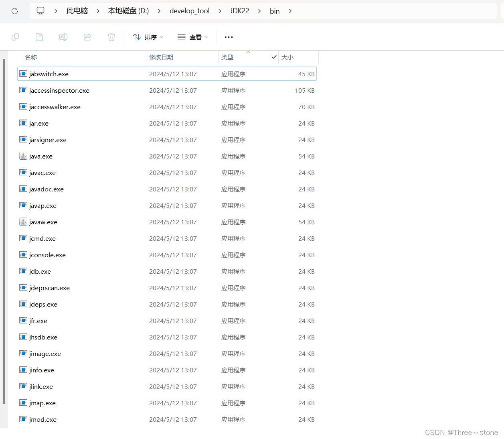Toggle the checkmark beside the 类型 column
Viewport: 504px width, 439px height.
274,57
